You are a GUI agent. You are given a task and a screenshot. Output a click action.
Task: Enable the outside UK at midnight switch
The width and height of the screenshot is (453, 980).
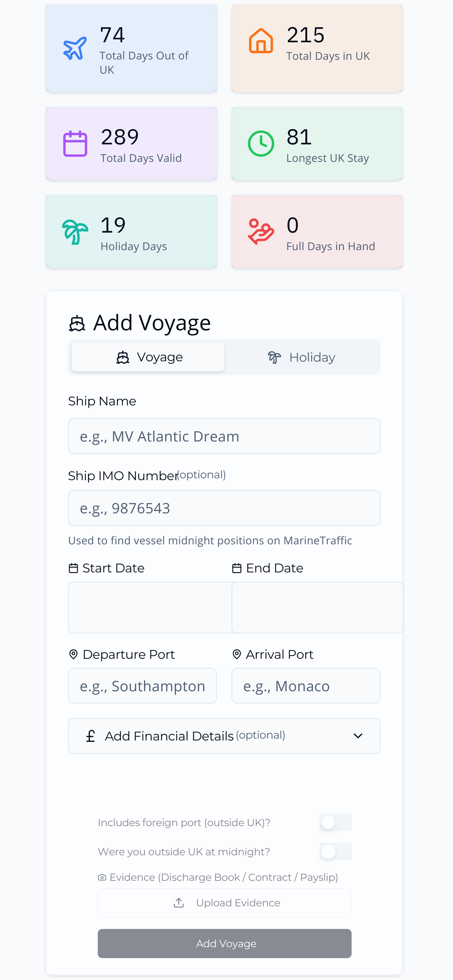(335, 851)
